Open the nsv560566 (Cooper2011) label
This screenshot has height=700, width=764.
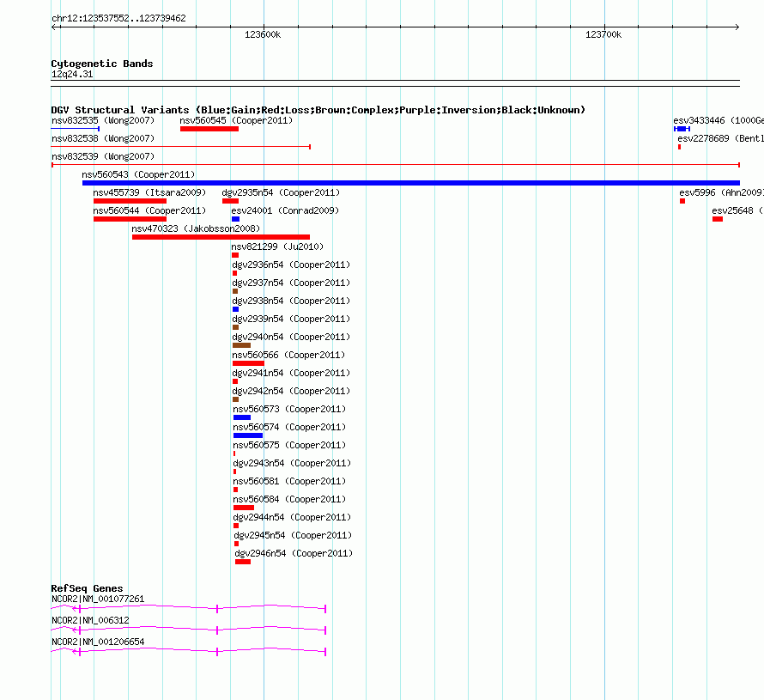click(x=288, y=355)
